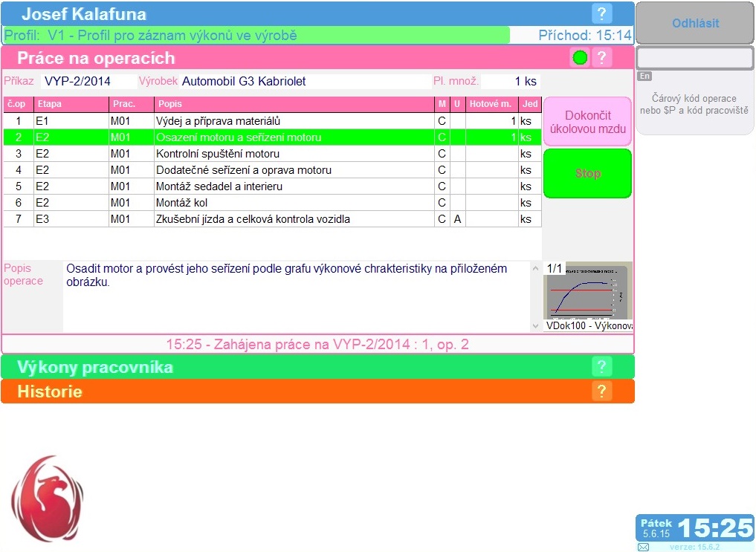Click the Historie help question mark

602,392
